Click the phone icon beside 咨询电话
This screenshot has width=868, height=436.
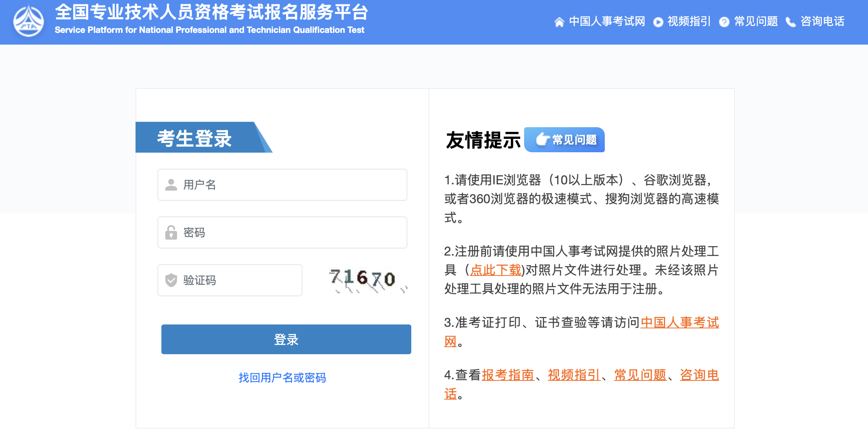point(791,22)
